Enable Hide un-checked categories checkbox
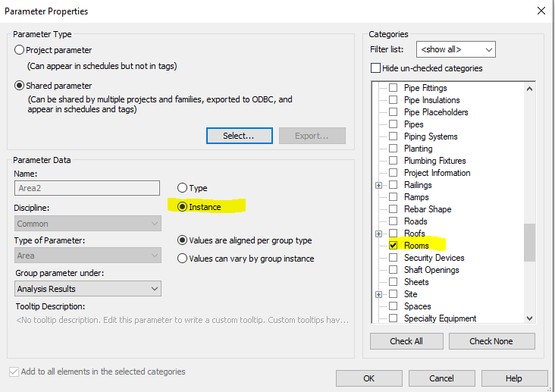Image resolution: width=555 pixels, height=392 pixels. (375, 68)
